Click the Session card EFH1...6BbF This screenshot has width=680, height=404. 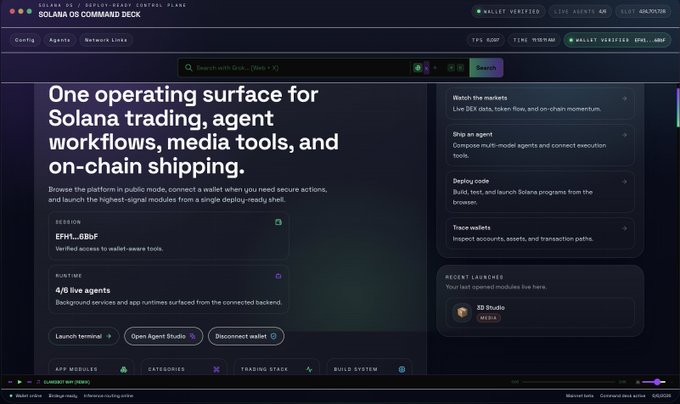tap(169, 236)
